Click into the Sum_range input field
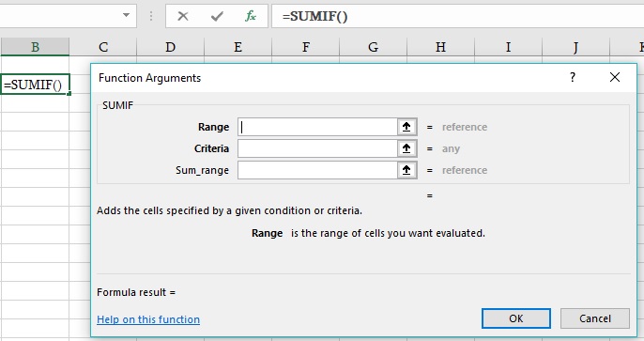Screen dimensions: 644x341 click(x=317, y=170)
